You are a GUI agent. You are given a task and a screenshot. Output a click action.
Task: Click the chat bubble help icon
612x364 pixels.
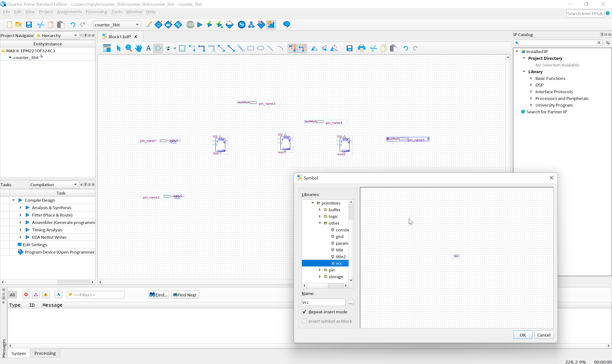(286, 25)
